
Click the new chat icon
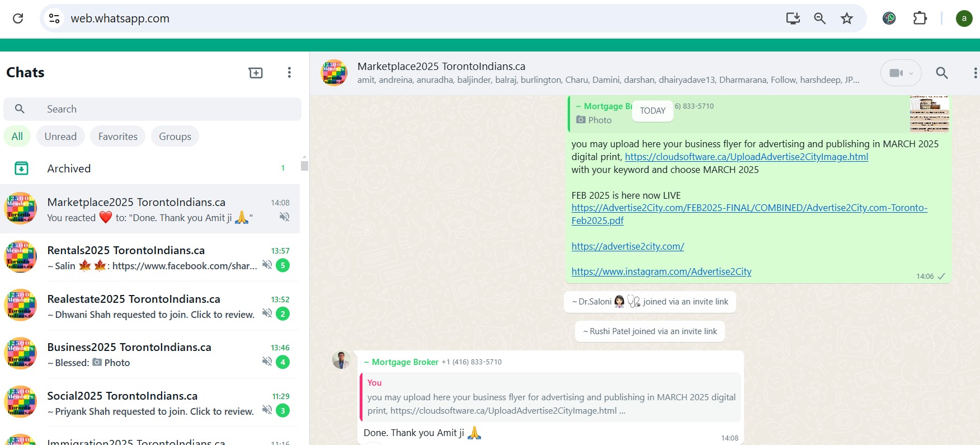[x=256, y=73]
